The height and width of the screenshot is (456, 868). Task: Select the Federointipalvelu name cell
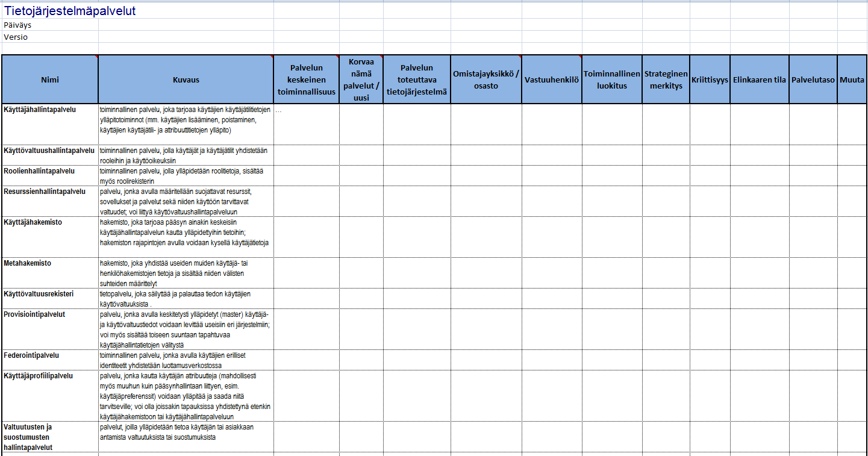pos(50,360)
